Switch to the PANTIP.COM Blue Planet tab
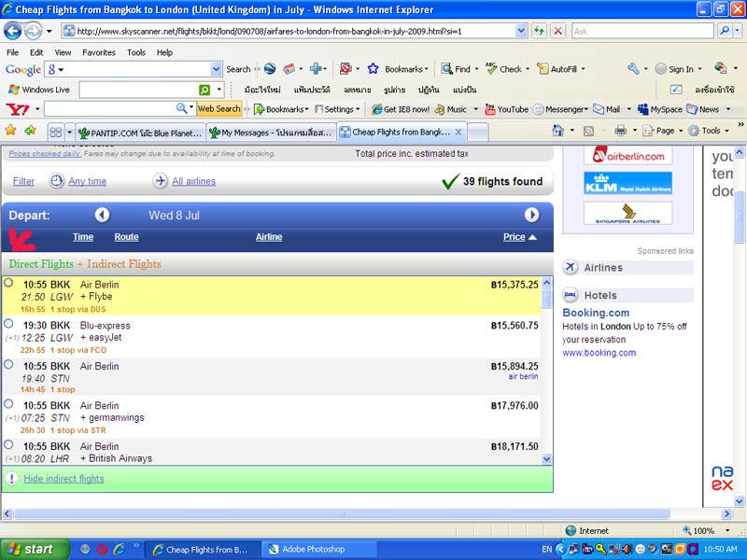This screenshot has width=747, height=560. click(141, 133)
